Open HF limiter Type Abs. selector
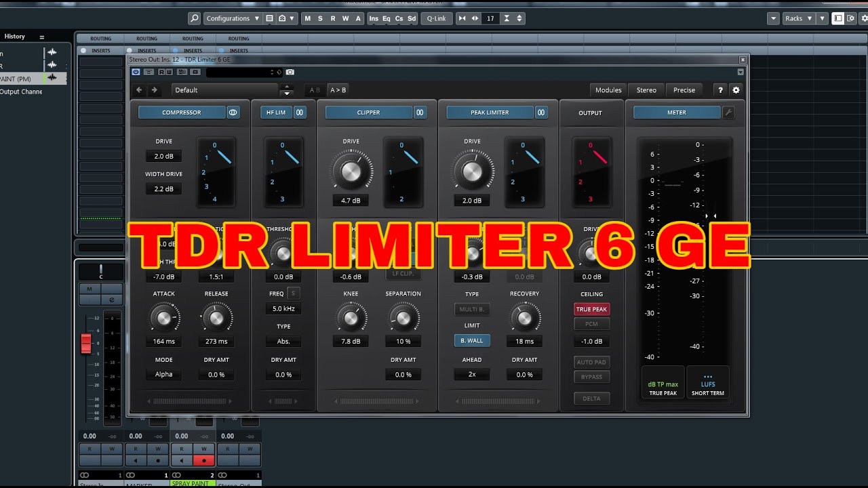The width and height of the screenshot is (868, 488). (283, 342)
